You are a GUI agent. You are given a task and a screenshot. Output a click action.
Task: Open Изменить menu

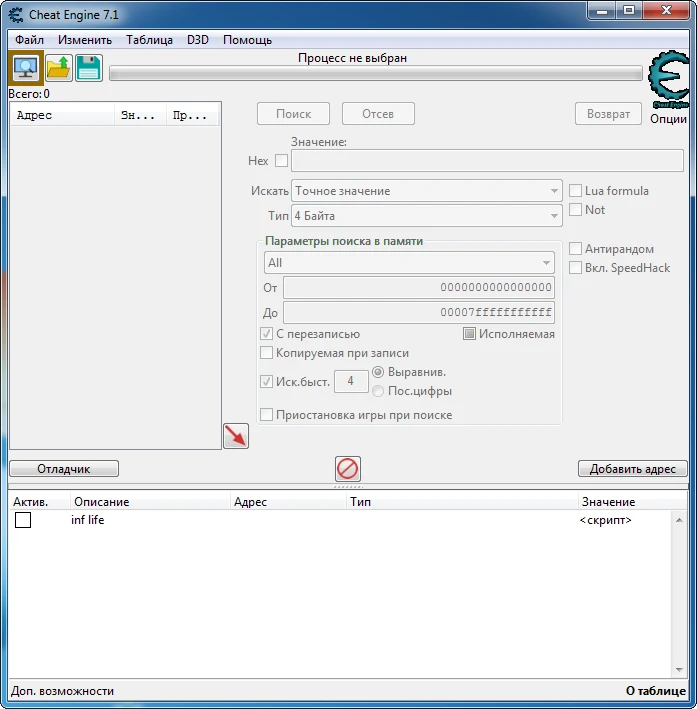85,40
